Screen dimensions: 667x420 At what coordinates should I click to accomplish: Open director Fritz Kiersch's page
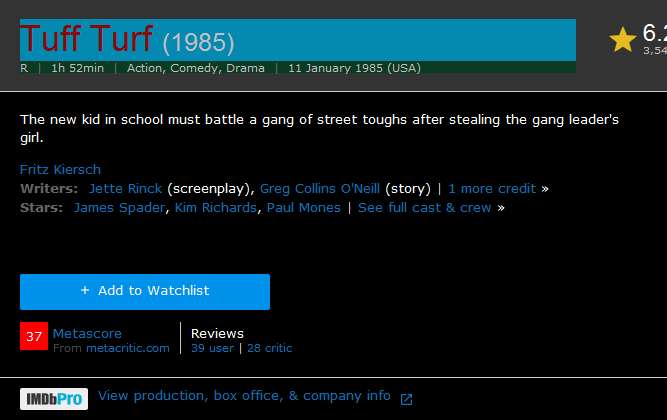pyautogui.click(x=60, y=169)
